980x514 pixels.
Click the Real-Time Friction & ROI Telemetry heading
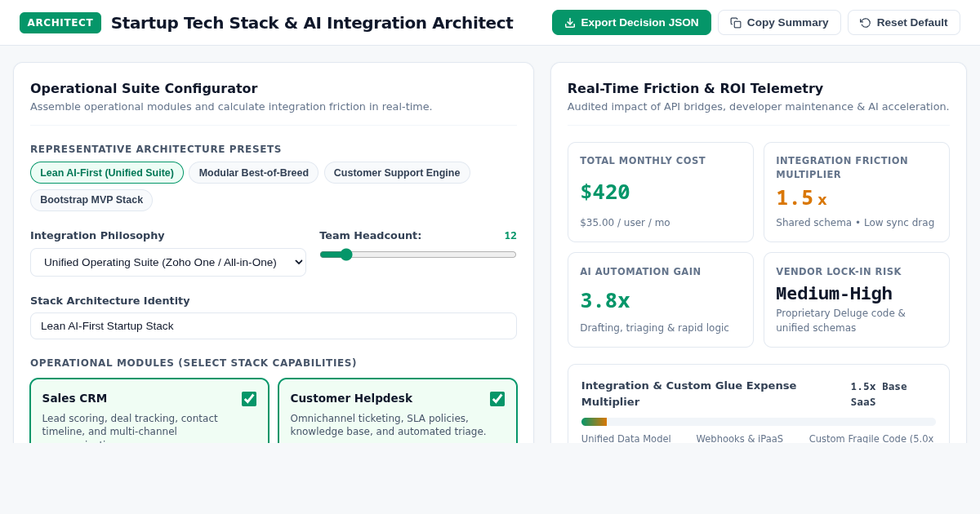tap(695, 88)
